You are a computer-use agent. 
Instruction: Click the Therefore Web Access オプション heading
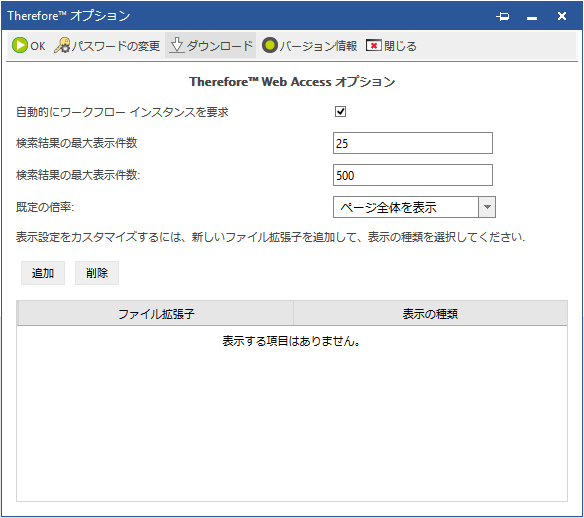point(292,82)
